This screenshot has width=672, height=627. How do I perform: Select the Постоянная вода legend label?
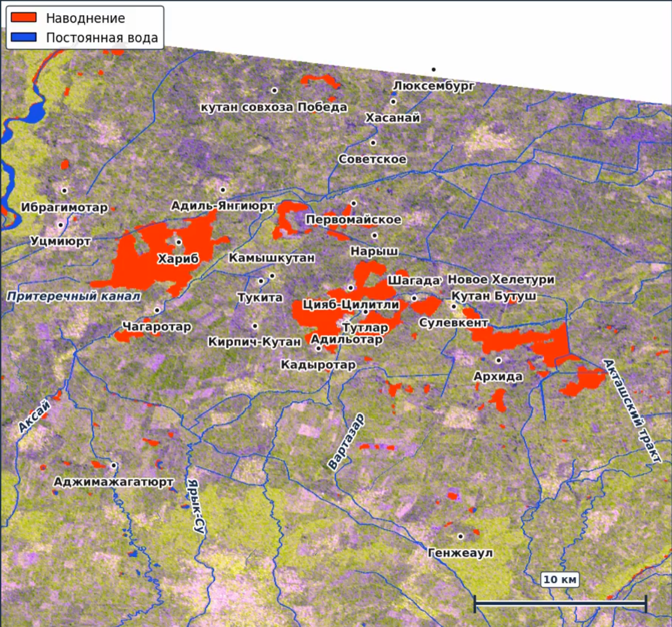102,38
